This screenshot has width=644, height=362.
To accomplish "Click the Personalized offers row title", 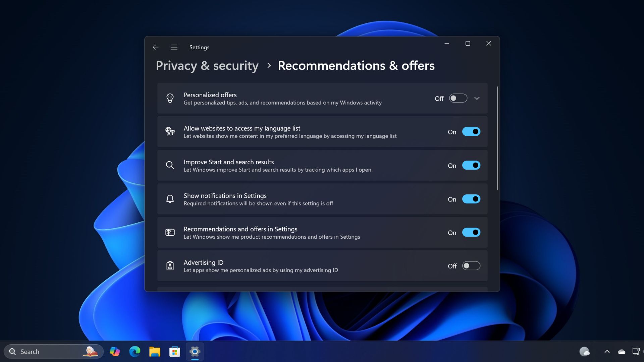I will pos(210,95).
